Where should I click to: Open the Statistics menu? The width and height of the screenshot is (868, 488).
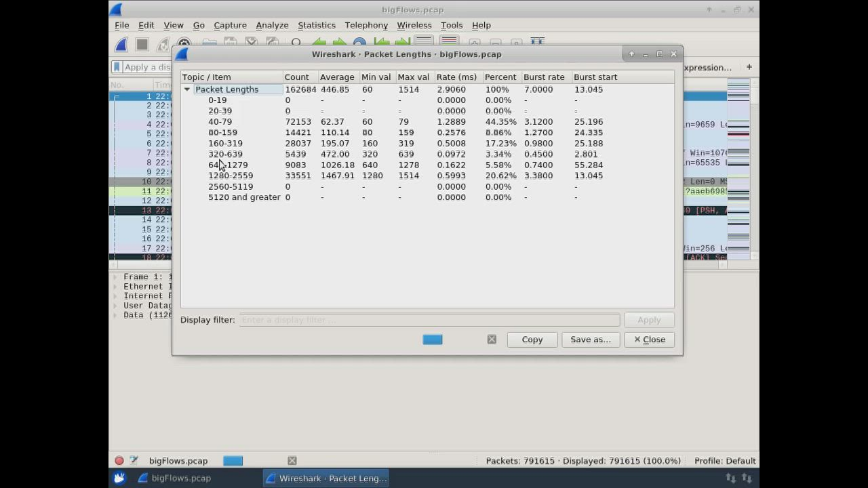coord(317,25)
